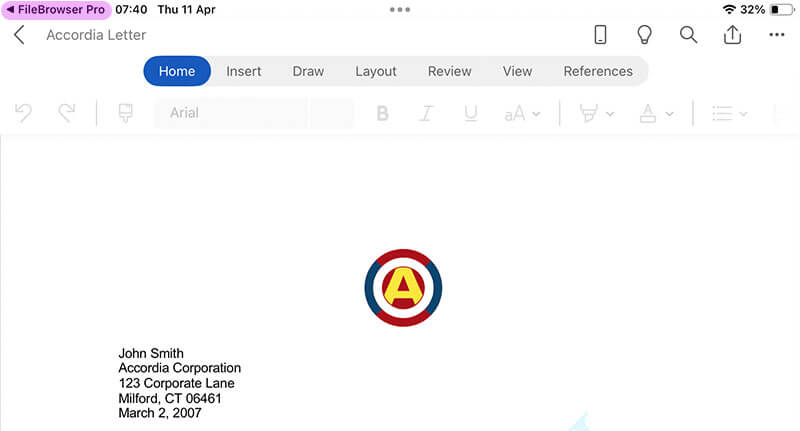Redo the last action
Viewport: 800px width, 431px height.
click(x=66, y=113)
